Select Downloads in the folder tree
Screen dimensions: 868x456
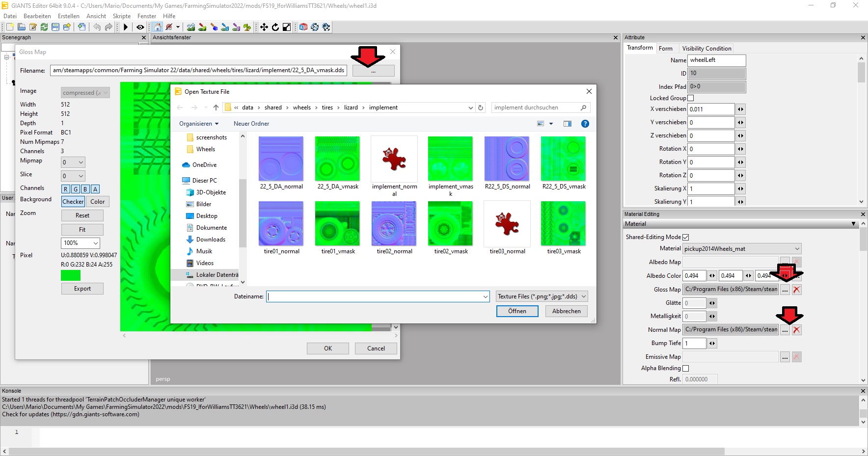[x=211, y=240]
